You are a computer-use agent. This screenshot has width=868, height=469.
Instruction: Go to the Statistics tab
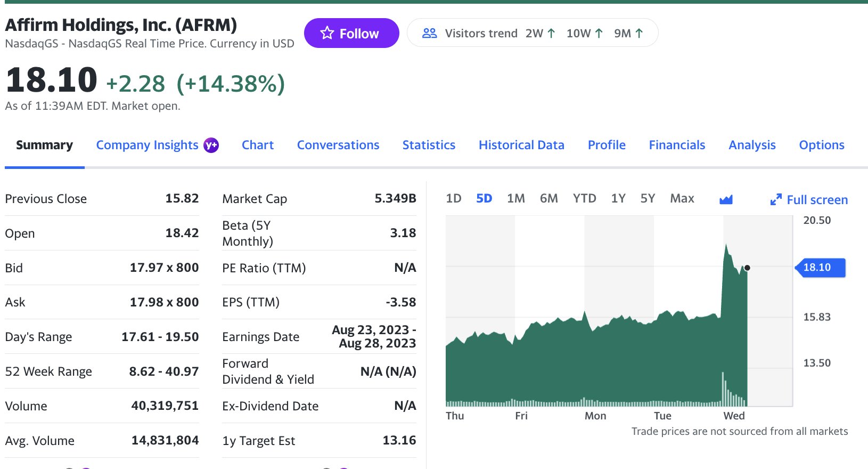pos(429,145)
